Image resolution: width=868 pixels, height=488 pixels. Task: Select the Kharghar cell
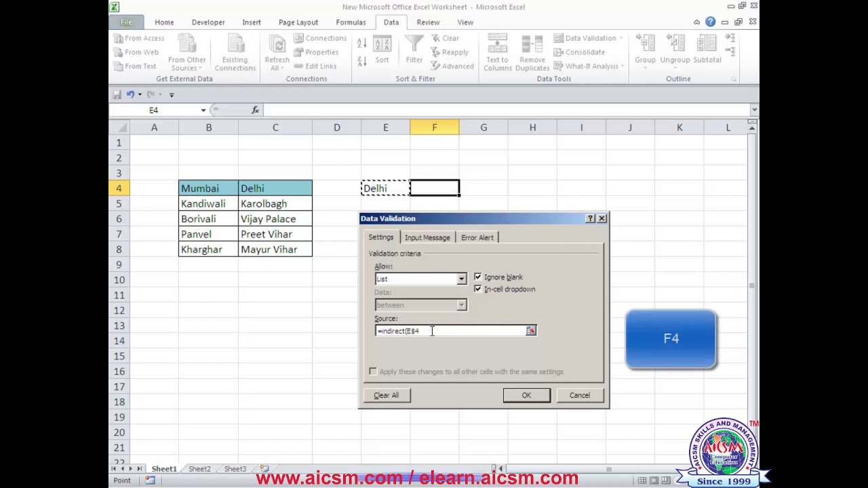click(209, 249)
